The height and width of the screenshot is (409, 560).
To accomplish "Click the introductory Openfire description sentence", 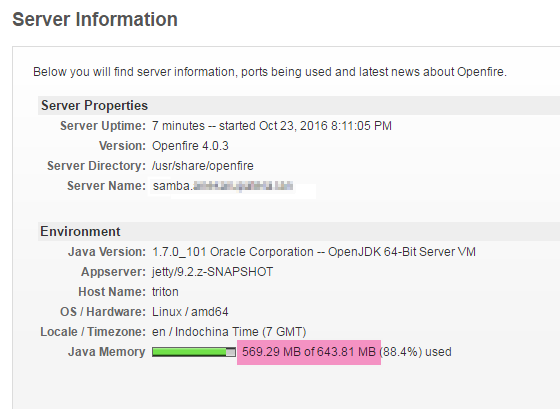I will point(270,72).
